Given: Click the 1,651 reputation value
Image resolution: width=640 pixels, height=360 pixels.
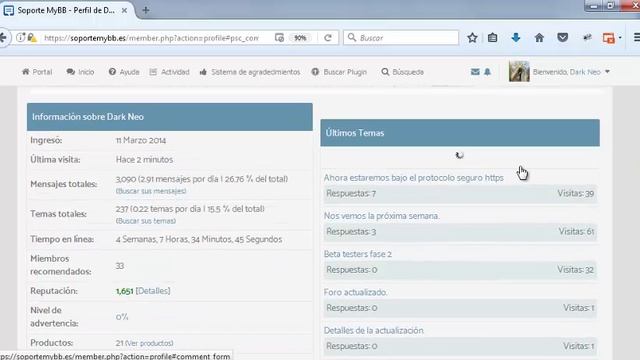Looking at the screenshot, I should click(124, 291).
